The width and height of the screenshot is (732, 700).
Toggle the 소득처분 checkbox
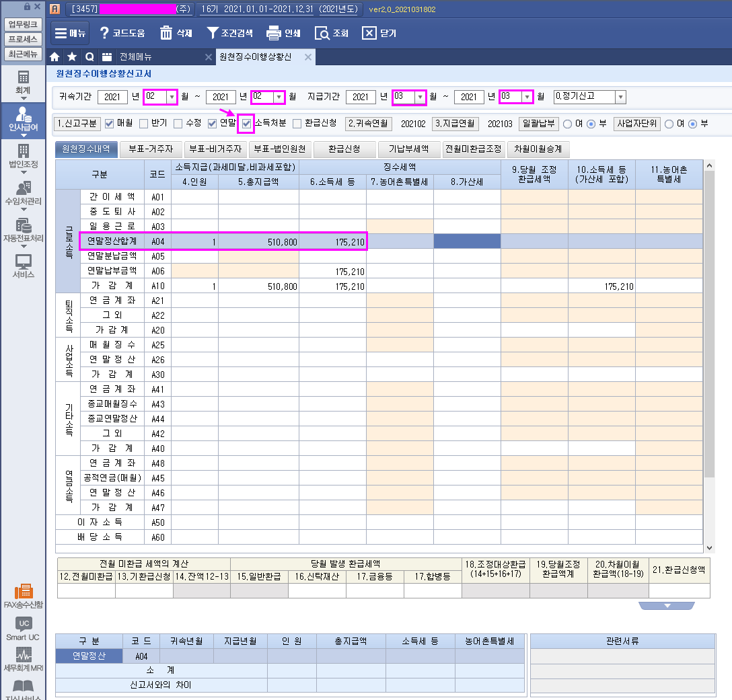[x=246, y=124]
